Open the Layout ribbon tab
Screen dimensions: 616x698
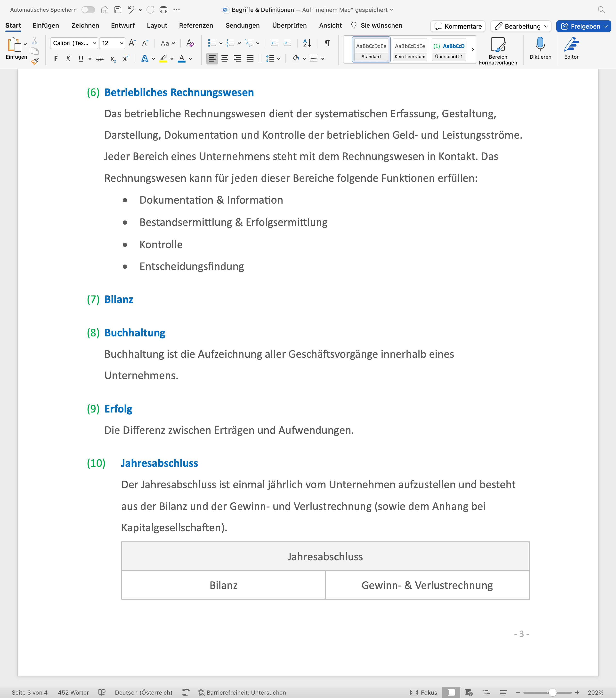tap(157, 26)
